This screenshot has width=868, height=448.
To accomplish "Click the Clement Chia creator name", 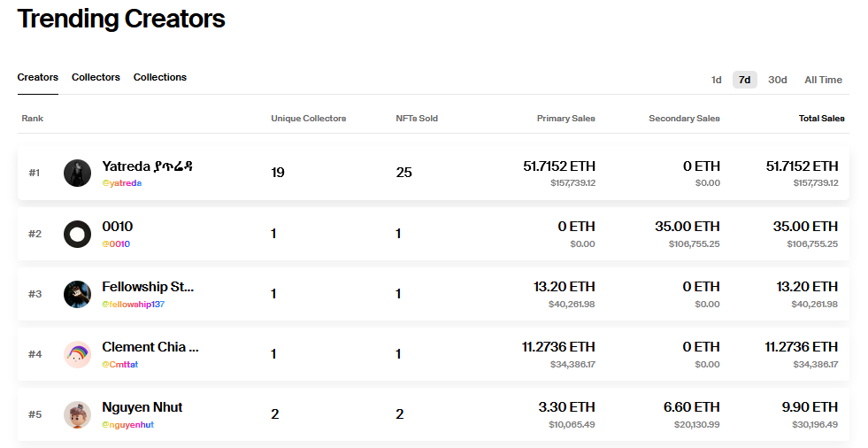I will click(x=150, y=347).
